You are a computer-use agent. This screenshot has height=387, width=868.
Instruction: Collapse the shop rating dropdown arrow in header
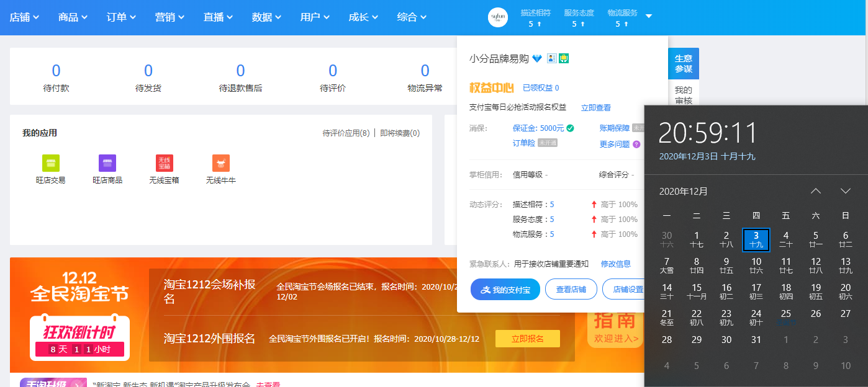click(x=649, y=16)
